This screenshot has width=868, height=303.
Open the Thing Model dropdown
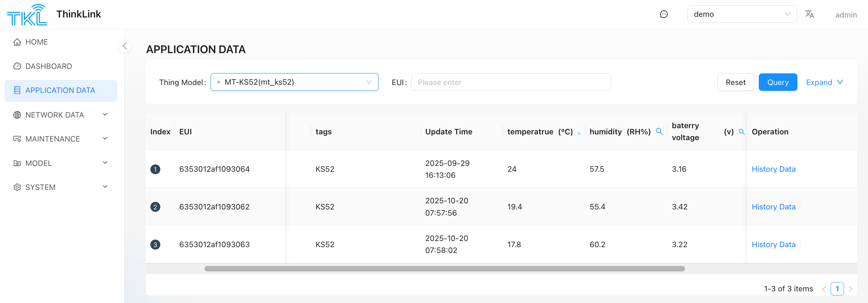(x=294, y=82)
